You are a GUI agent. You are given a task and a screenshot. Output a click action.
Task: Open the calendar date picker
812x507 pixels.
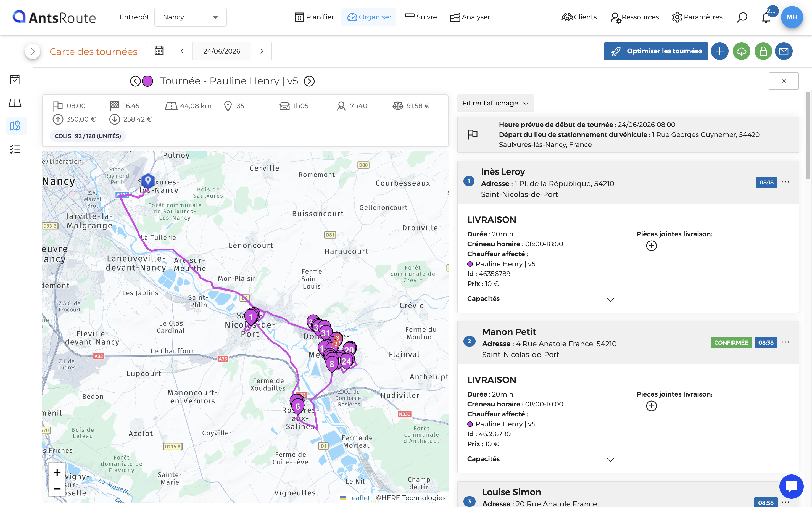pos(159,51)
